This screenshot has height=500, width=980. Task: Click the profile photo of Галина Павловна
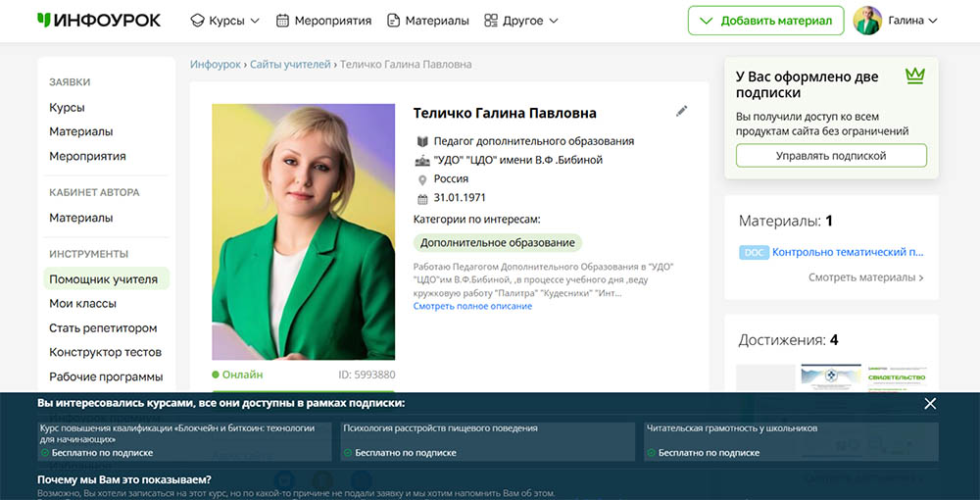[x=304, y=231]
